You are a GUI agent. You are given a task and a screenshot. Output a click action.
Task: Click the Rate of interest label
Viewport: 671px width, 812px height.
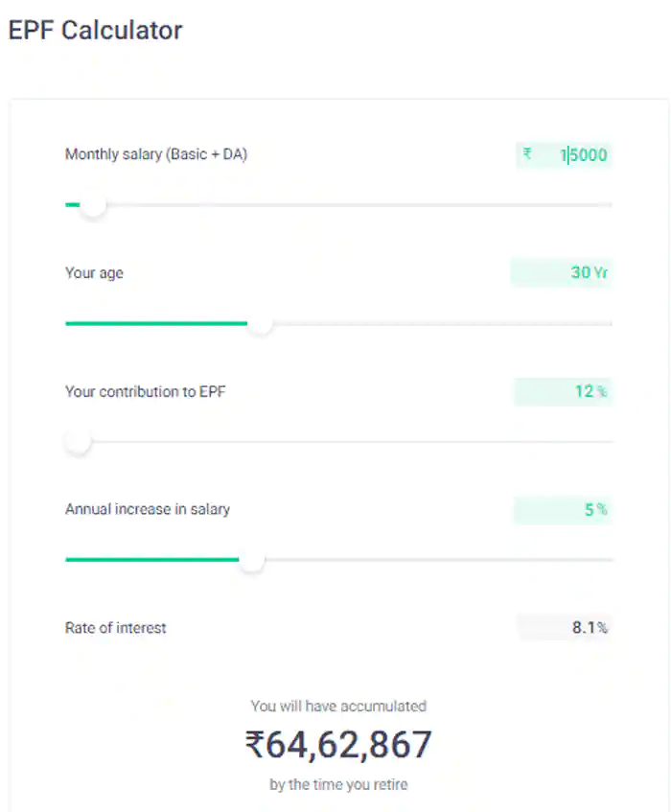tap(115, 628)
